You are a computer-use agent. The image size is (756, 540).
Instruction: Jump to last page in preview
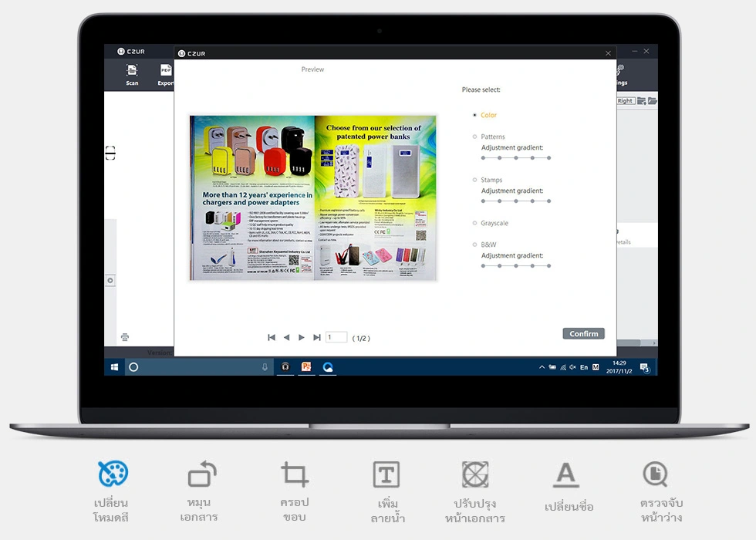tap(317, 338)
